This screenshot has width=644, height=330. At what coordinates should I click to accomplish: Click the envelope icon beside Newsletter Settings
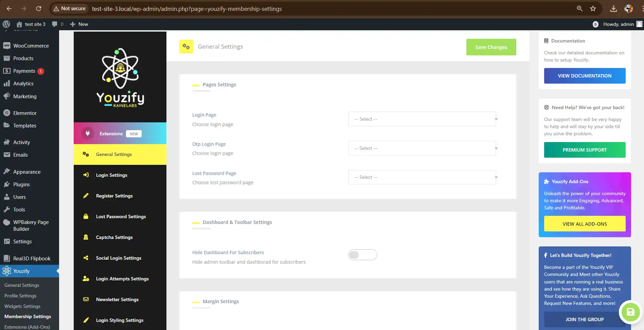(86, 299)
